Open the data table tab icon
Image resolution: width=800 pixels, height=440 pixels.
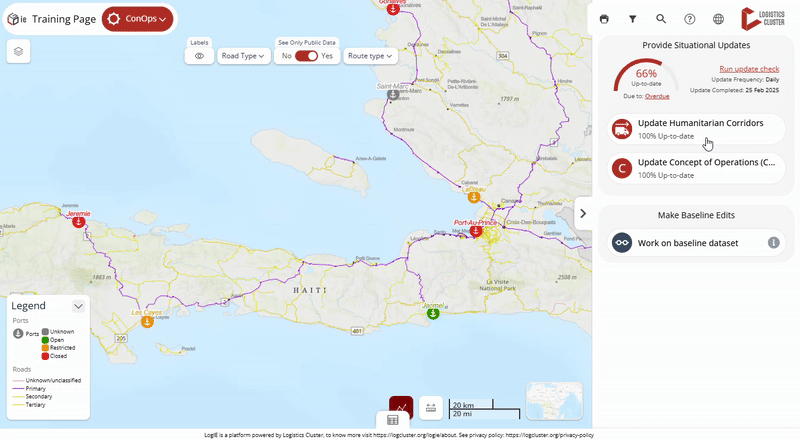[x=393, y=420]
